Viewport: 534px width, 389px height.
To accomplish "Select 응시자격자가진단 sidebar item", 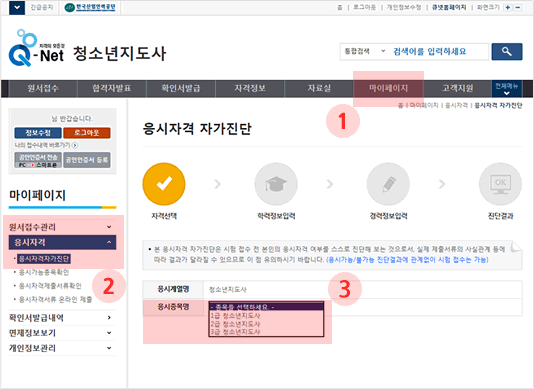I will [44, 259].
